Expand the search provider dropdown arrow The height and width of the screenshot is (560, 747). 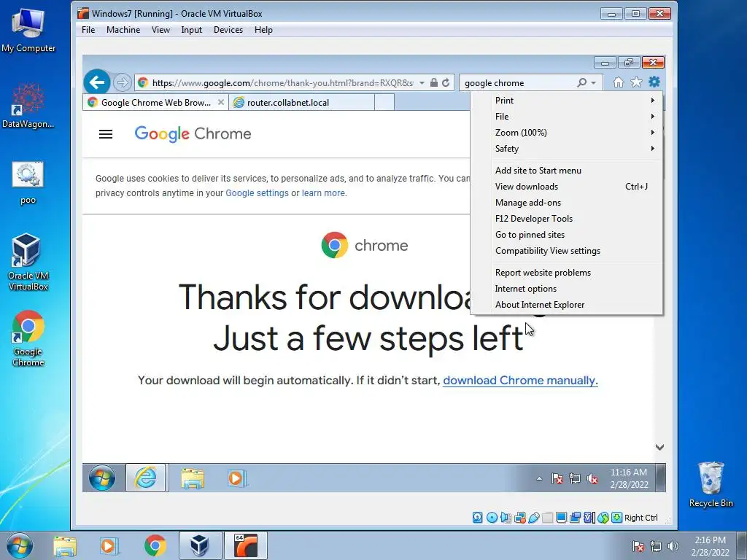[594, 83]
